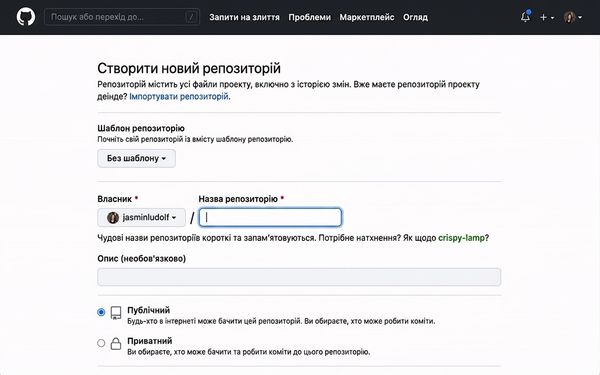Open the GitHub home logo

26,17
